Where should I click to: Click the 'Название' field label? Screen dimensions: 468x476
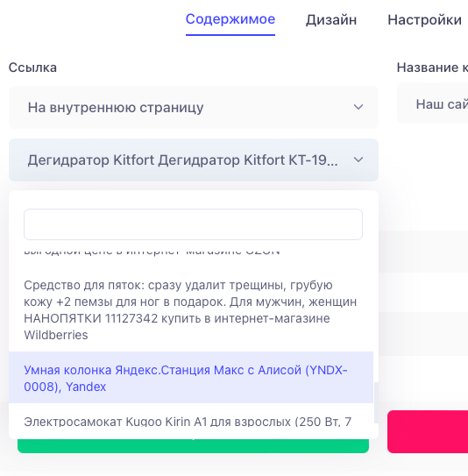[432, 67]
